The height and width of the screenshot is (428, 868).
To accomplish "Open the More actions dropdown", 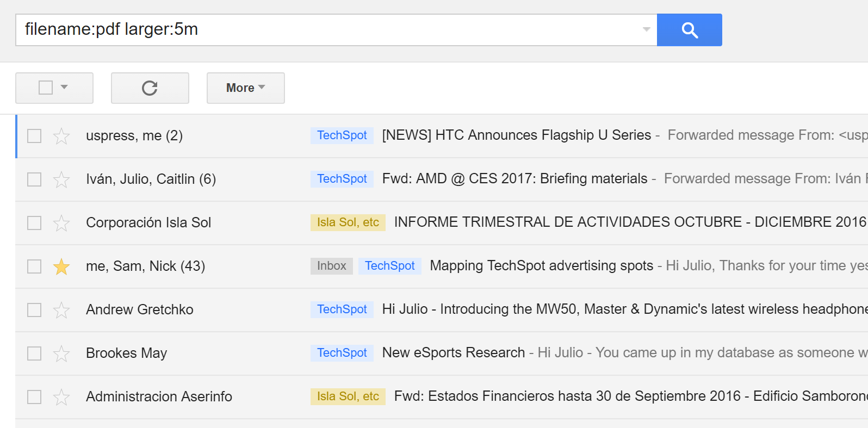I will (246, 88).
